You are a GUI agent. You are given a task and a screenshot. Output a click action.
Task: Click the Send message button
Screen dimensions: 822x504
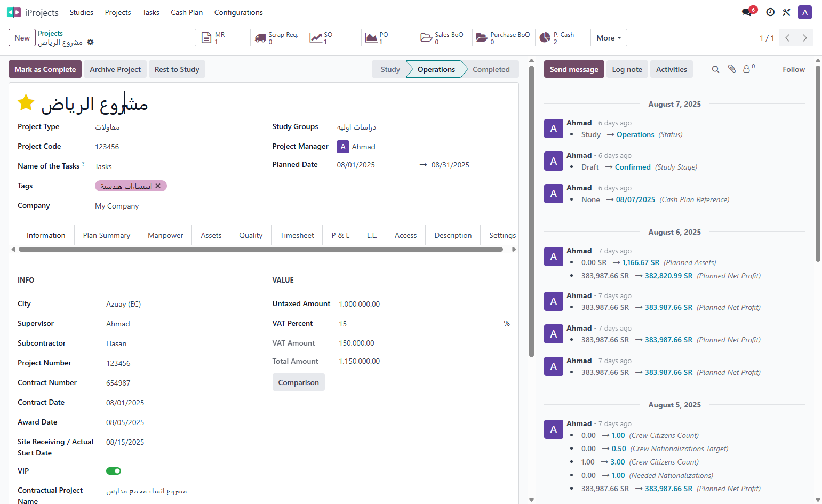click(574, 69)
